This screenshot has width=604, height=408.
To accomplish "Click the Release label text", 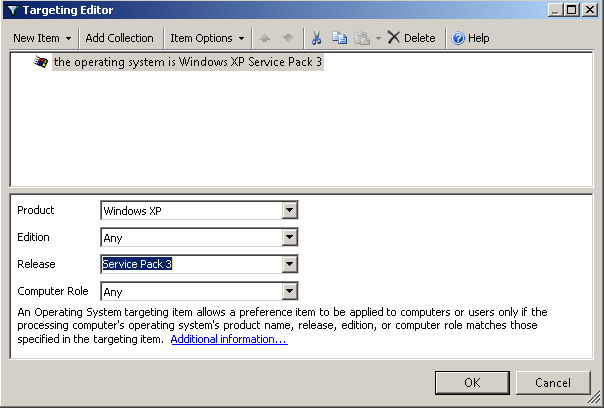I will pyautogui.click(x=36, y=264).
